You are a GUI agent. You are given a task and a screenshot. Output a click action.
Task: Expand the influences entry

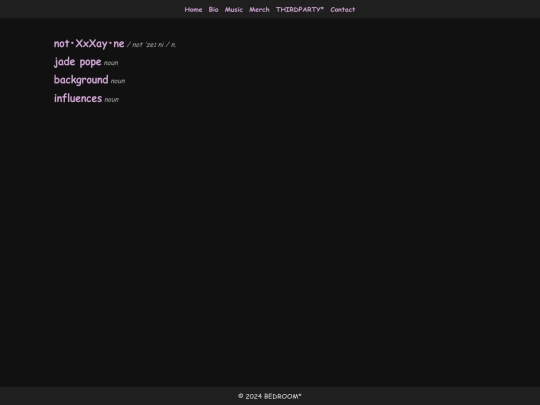(78, 98)
